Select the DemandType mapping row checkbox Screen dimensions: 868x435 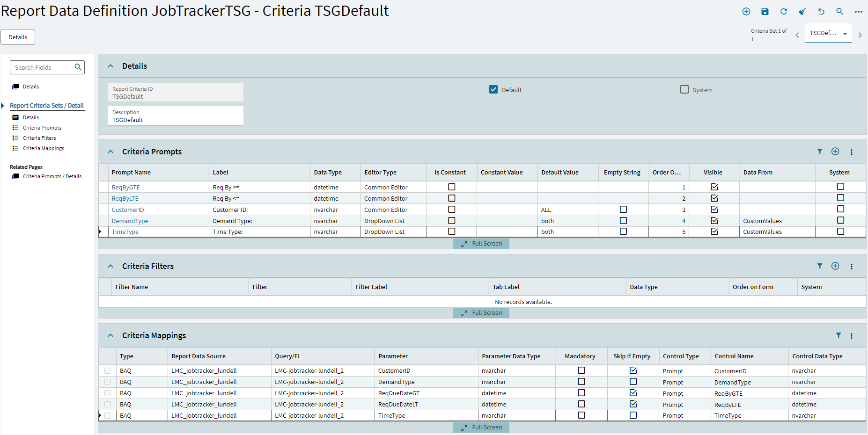click(108, 382)
